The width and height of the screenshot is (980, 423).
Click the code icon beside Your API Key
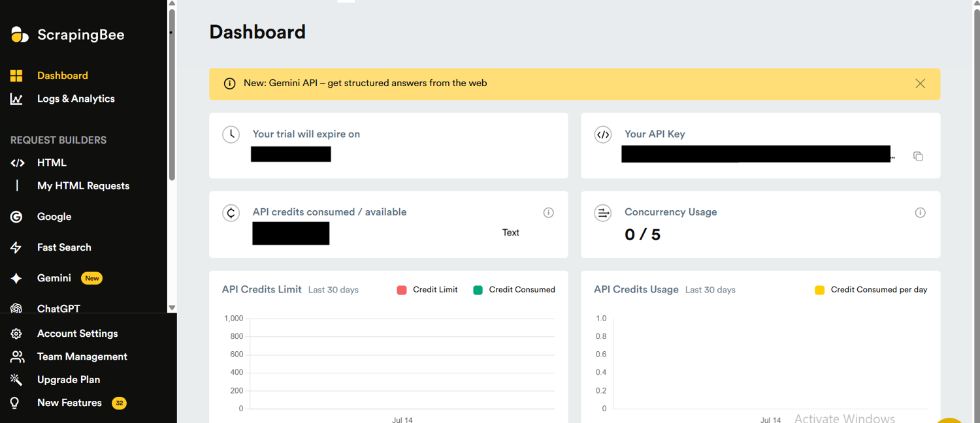(602, 134)
